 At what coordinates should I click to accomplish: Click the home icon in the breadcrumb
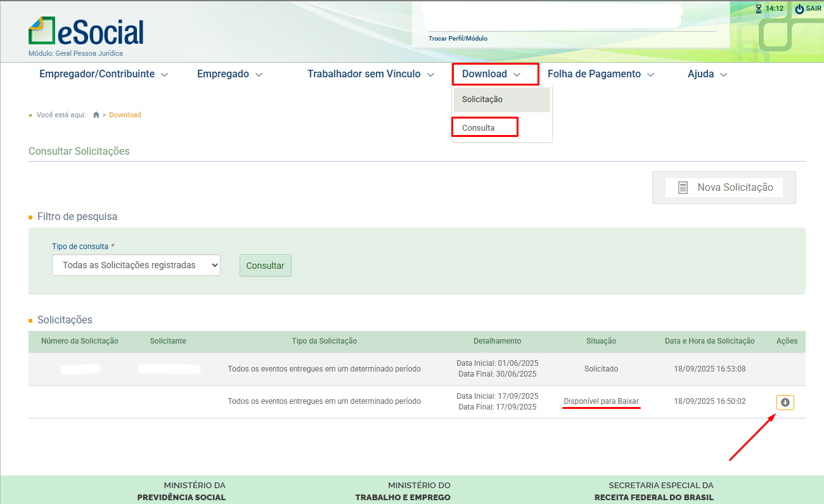pyautogui.click(x=96, y=115)
